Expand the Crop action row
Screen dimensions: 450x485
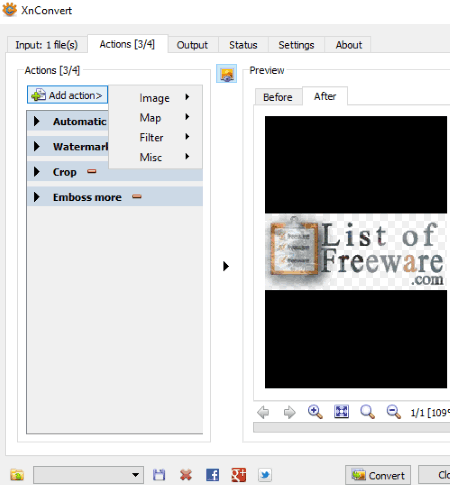37,172
